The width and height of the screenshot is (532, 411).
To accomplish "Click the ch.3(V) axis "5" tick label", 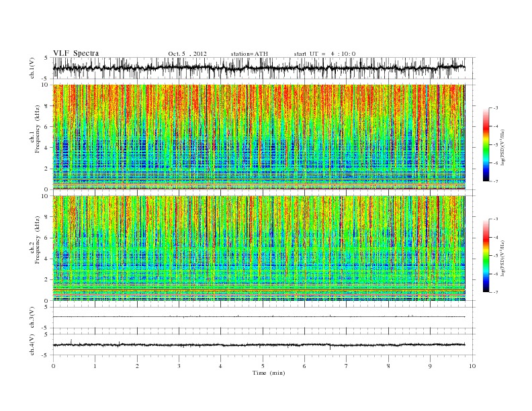I will coord(46,307).
